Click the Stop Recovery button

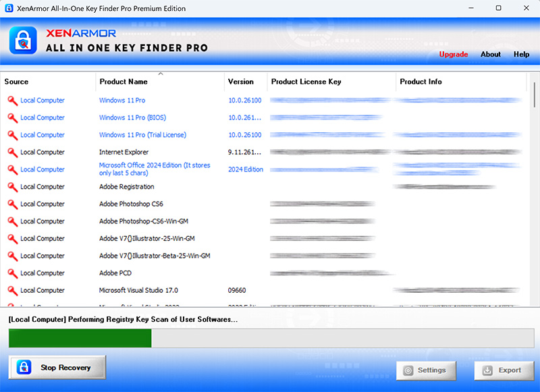57,367
